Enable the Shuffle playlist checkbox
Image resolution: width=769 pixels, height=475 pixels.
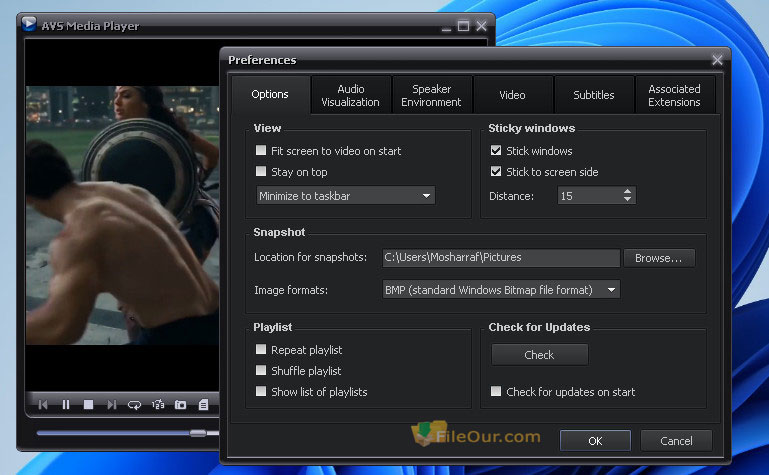click(x=261, y=370)
